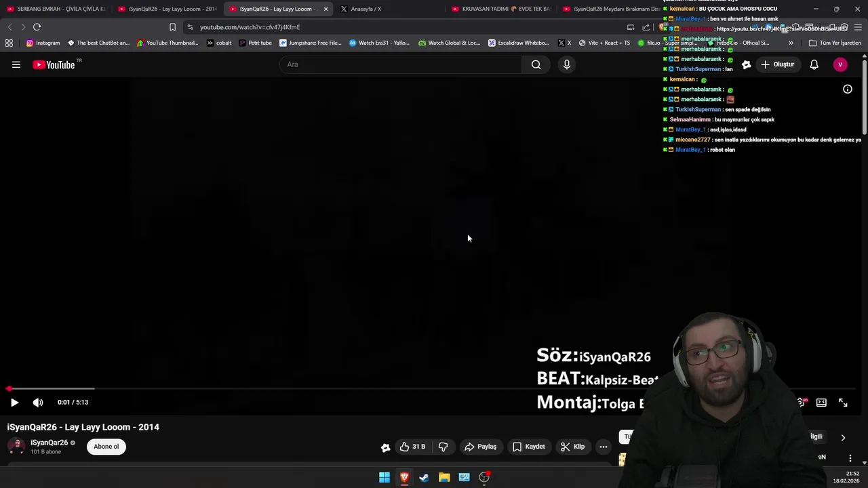Open the video info card icon
This screenshot has width=868, height=488.
pyautogui.click(x=847, y=89)
